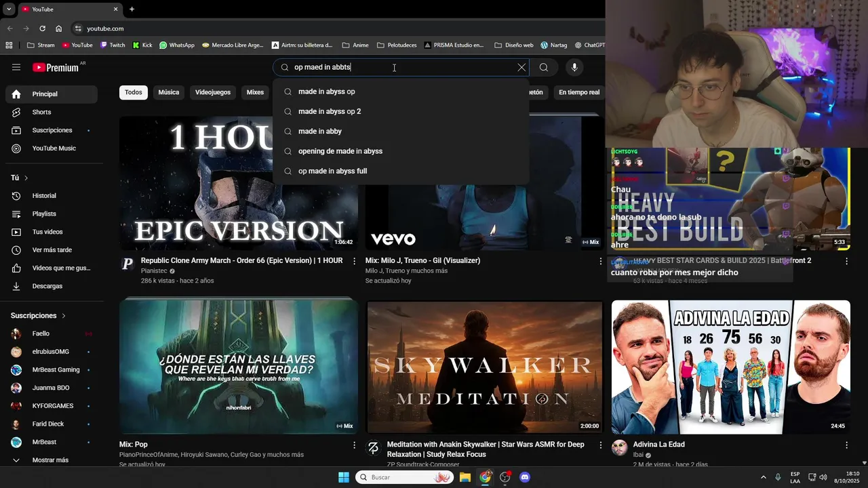Viewport: 868px width, 488px height.
Task: Open the Chrome tab search dropdown
Action: tap(9, 9)
